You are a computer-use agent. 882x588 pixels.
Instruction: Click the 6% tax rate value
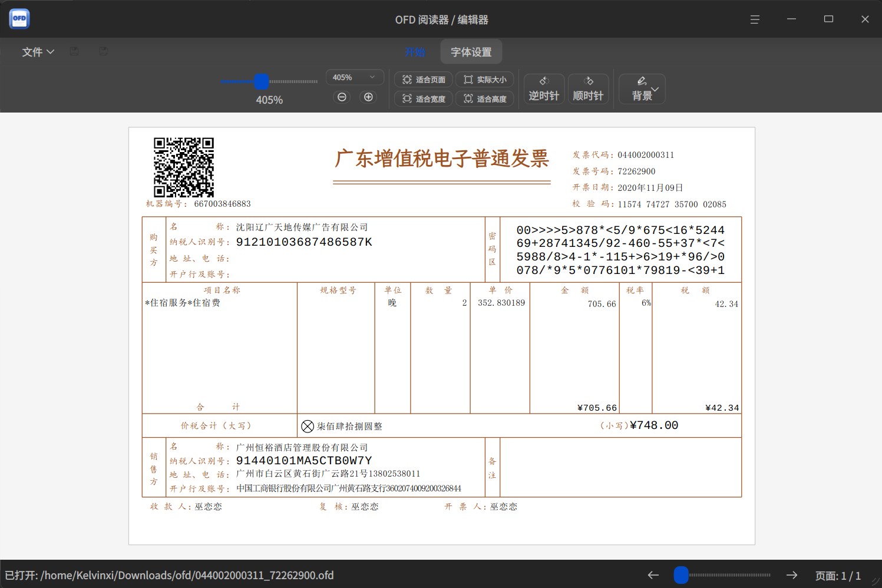pyautogui.click(x=646, y=303)
